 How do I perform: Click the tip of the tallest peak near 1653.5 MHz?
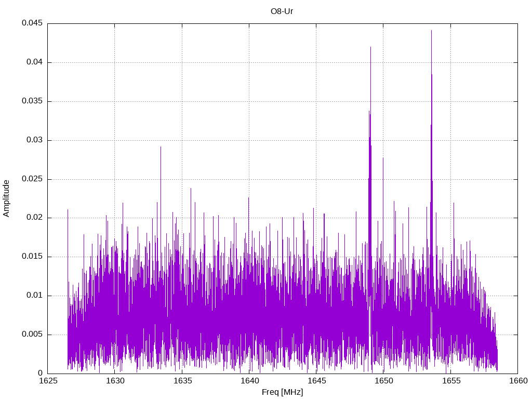pyautogui.click(x=431, y=31)
